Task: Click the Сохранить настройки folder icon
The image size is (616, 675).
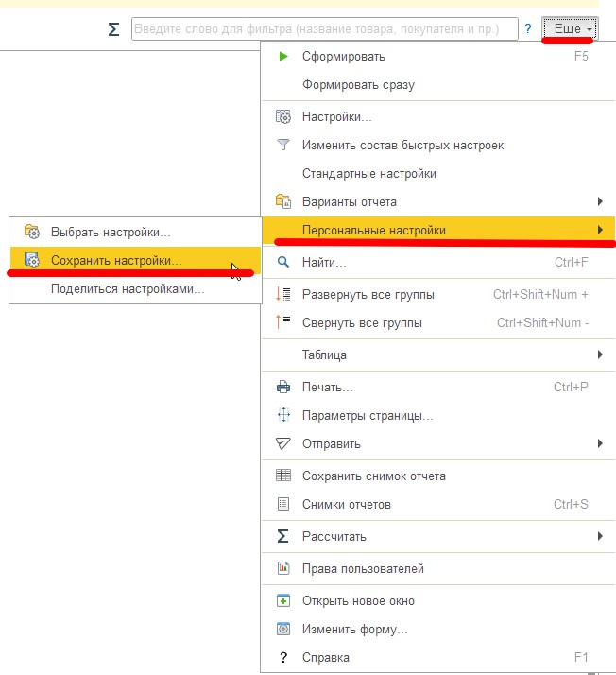Action: click(32, 260)
